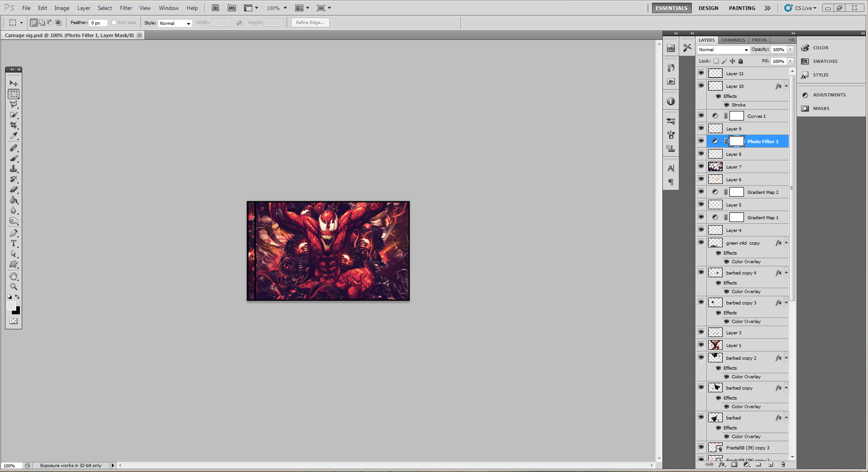Click the Refine Edge button
Image resolution: width=868 pixels, height=472 pixels.
pyautogui.click(x=310, y=23)
